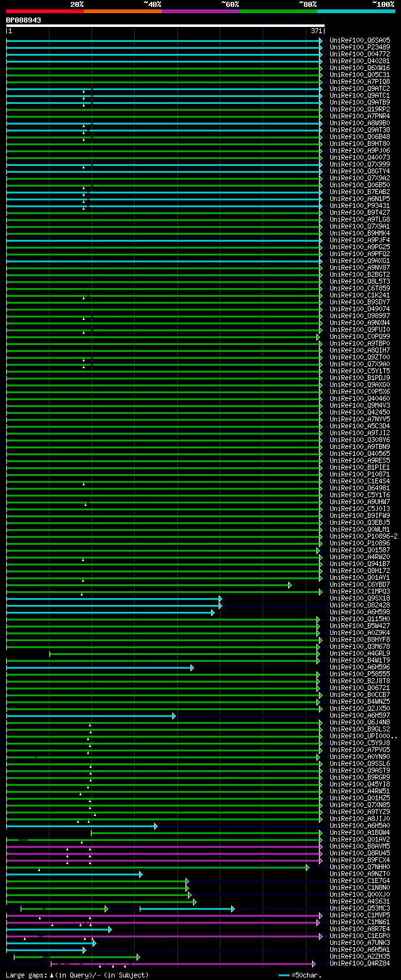The width and height of the screenshot is (401, 980).
Task: Select the label UniRef100_A6H596
Action: click(x=359, y=667)
